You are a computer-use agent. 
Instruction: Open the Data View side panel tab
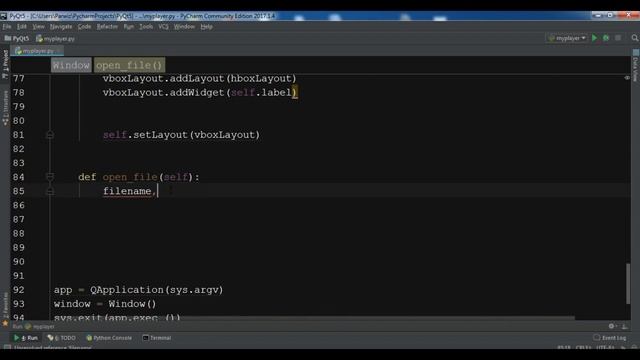tap(636, 66)
